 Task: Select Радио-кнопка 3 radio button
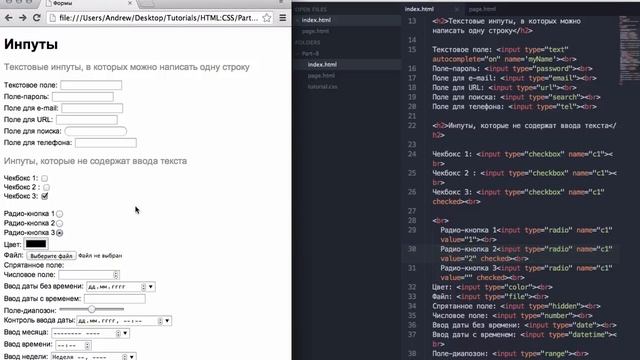point(60,233)
